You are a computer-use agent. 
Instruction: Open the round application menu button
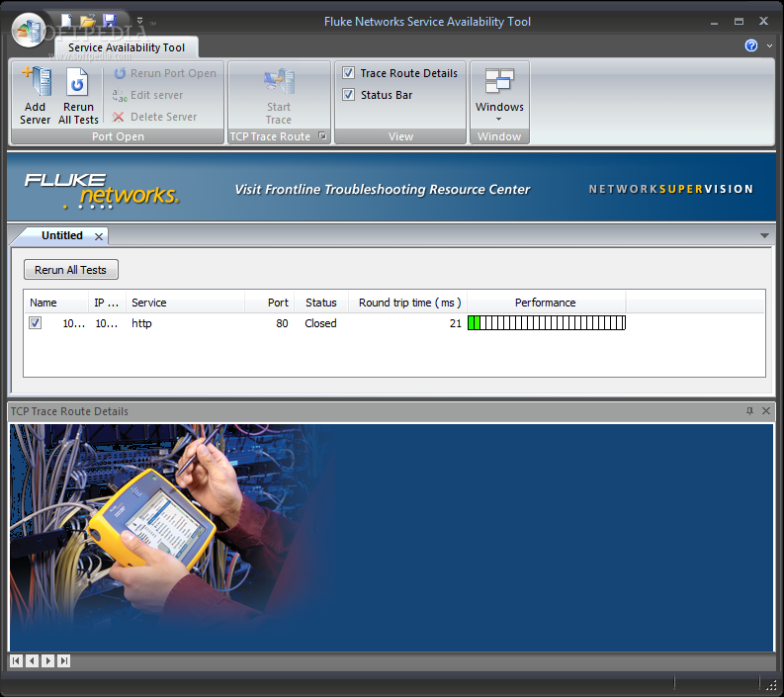[x=29, y=30]
